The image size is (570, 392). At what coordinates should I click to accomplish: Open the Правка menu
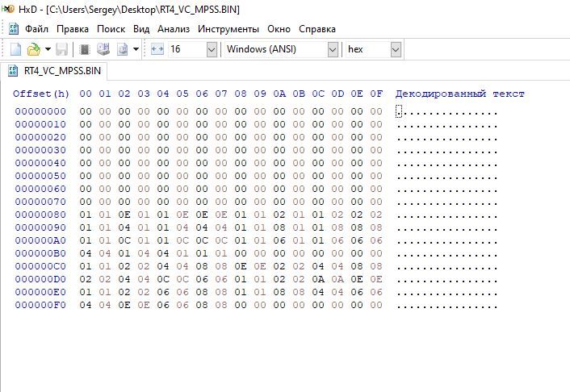pyautogui.click(x=73, y=29)
